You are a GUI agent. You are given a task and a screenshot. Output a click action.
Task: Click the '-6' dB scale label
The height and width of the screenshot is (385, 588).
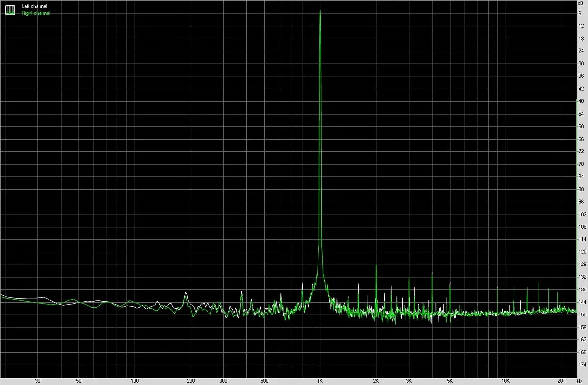[x=580, y=13]
